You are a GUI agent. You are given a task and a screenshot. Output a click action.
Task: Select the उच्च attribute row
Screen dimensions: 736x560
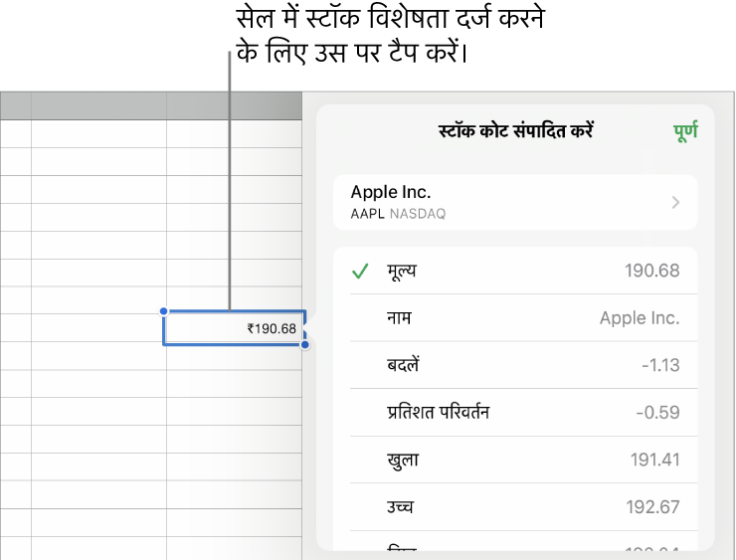click(x=515, y=507)
